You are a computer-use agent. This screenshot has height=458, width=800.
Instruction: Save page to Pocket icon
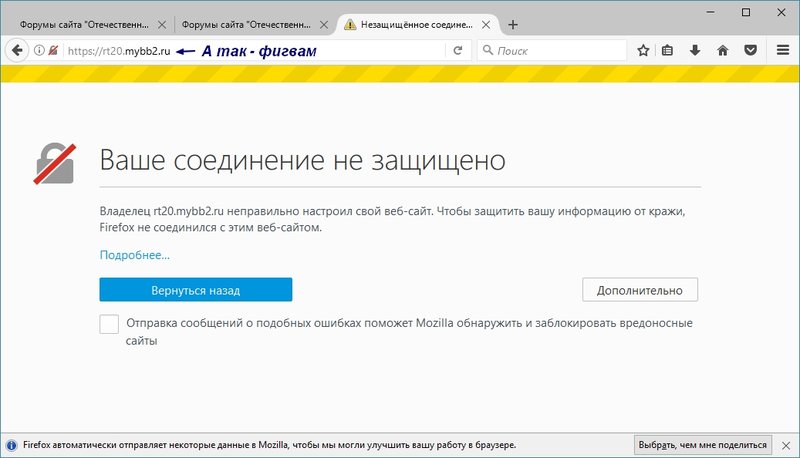click(750, 50)
